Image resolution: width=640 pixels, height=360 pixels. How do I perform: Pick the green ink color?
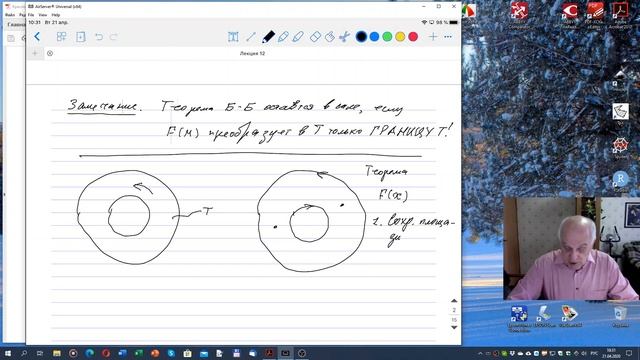tap(387, 37)
